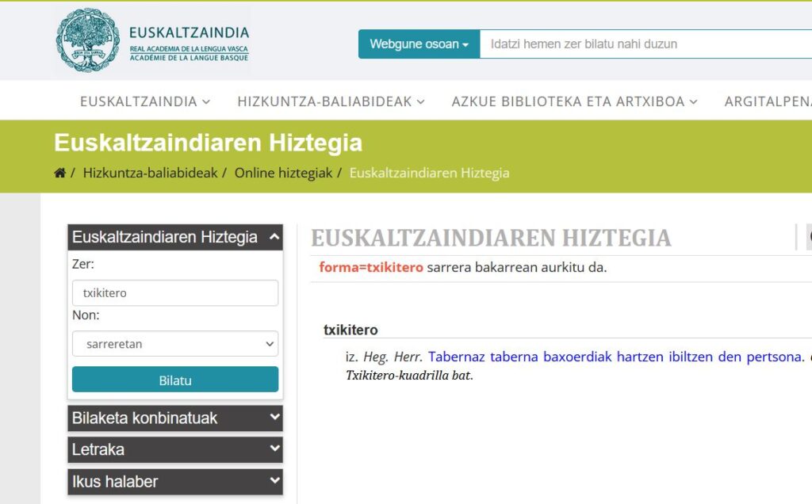
Task: Click the Zer: input containing txikitero
Action: tap(174, 292)
